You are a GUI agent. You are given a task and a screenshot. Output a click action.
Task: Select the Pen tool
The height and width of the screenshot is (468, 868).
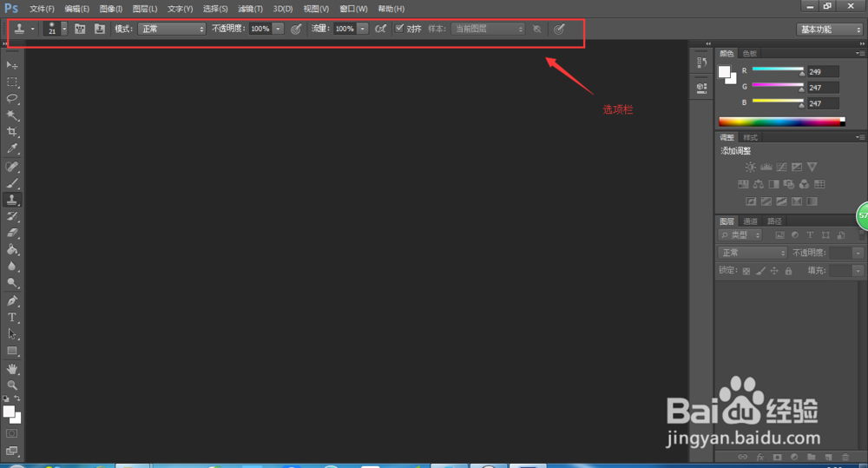[x=11, y=300]
